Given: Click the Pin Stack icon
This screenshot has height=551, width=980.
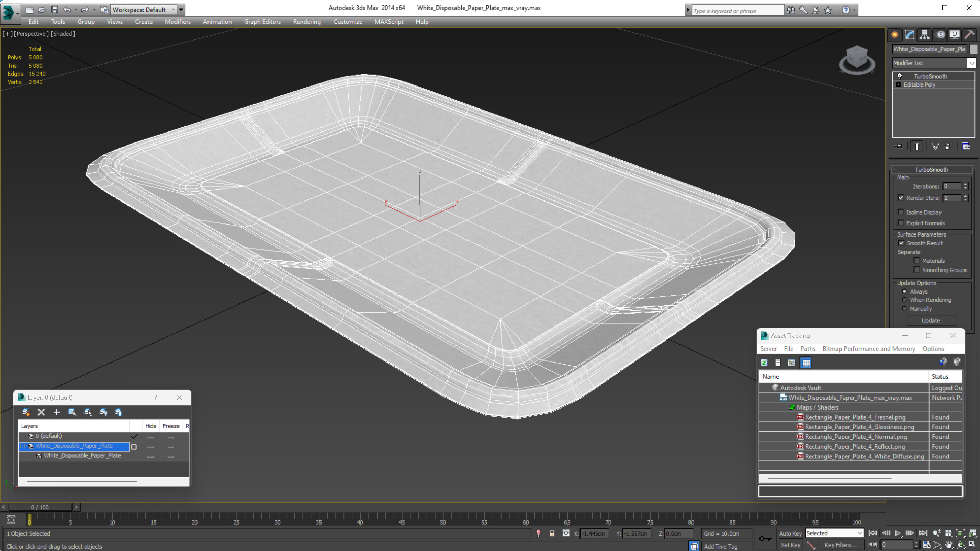Looking at the screenshot, I should [x=899, y=146].
